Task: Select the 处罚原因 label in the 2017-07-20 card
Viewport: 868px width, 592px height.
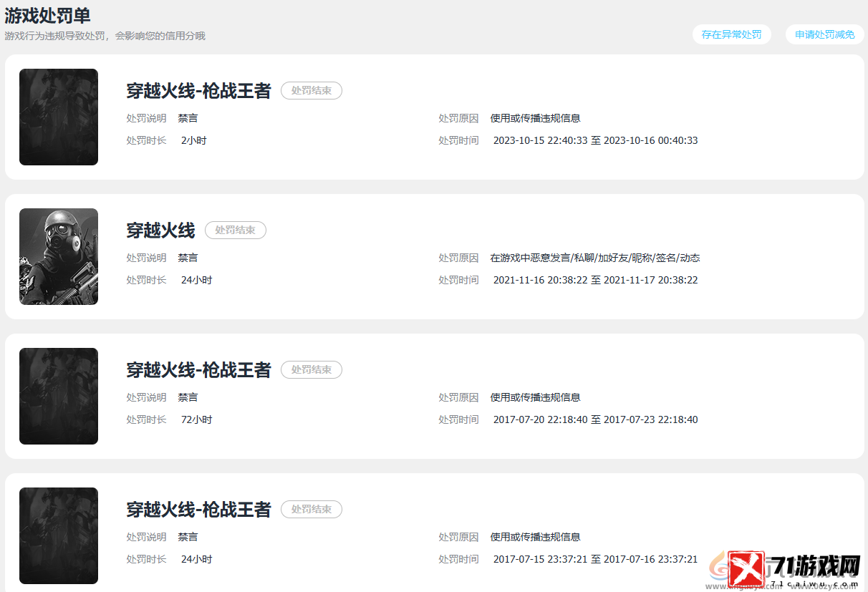Action: [x=459, y=398]
